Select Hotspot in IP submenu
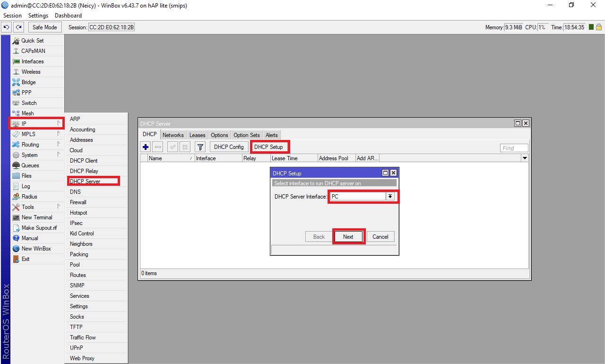This screenshot has width=605, height=364. [96, 213]
